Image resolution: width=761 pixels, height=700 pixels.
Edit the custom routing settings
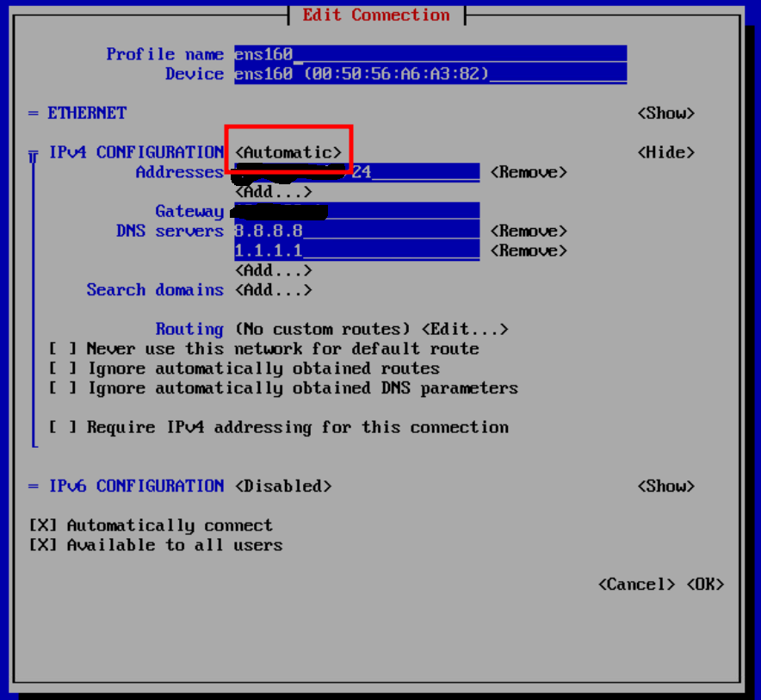465,330
